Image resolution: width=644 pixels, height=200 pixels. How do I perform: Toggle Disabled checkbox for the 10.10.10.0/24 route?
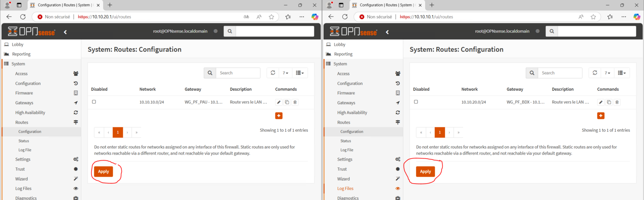pos(94,102)
